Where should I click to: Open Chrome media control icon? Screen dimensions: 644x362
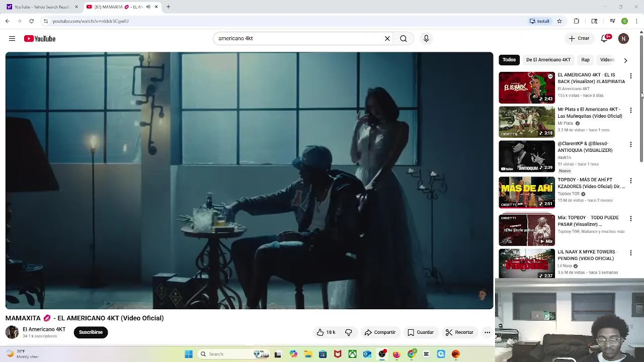pos(612,21)
